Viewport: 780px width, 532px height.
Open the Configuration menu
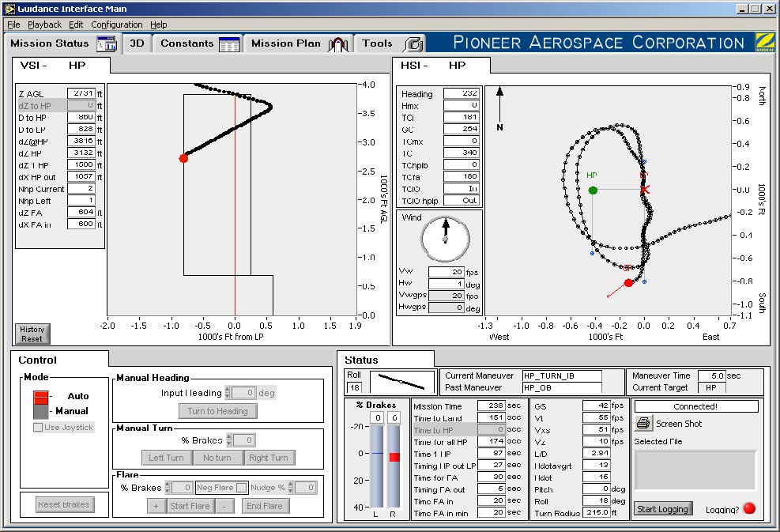point(116,25)
